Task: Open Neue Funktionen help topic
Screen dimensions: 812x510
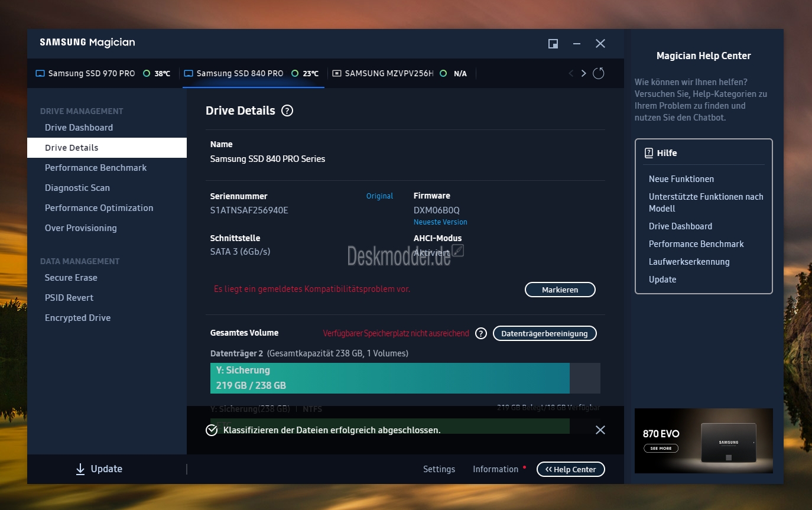Action: click(681, 179)
